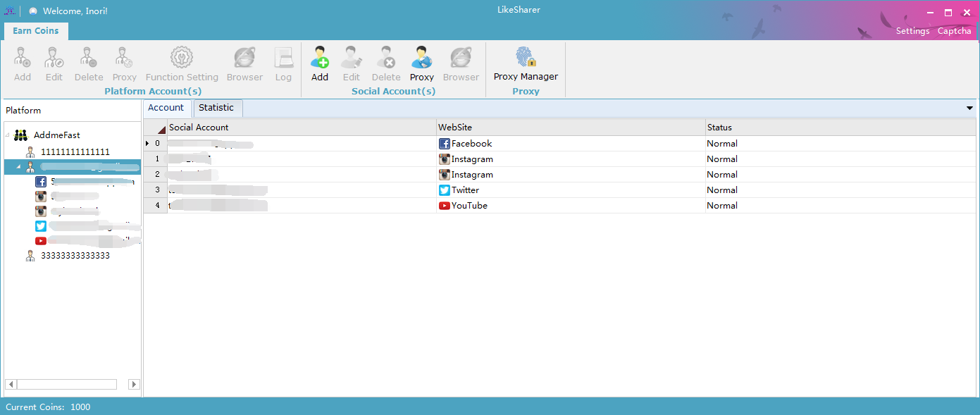Add a new social account

click(x=320, y=64)
